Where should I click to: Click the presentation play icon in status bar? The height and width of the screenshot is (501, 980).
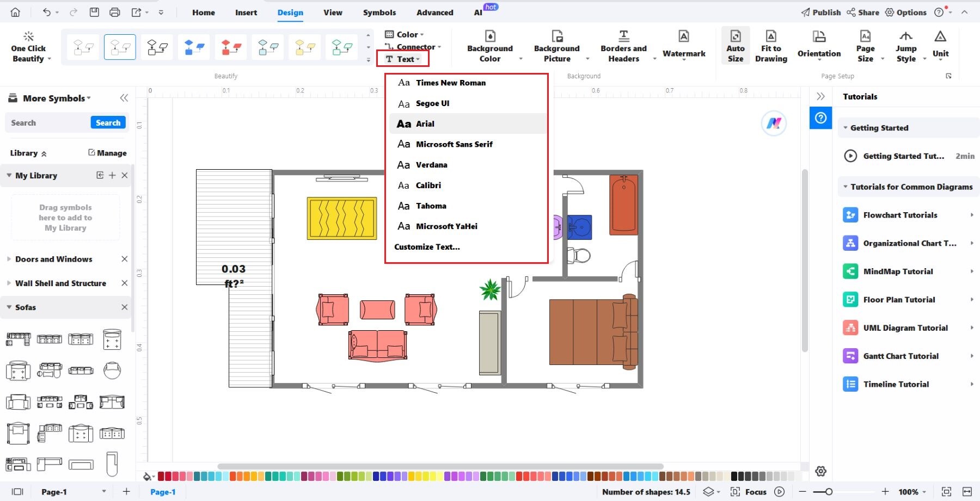(780, 492)
